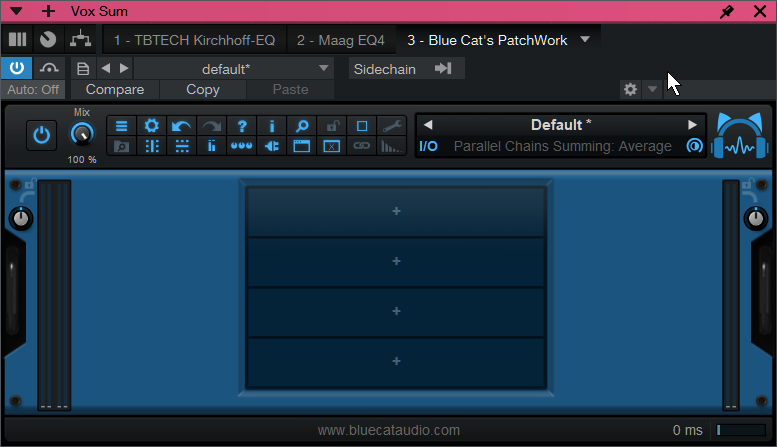The height and width of the screenshot is (447, 777).
Task: Add plug-in to fourth empty slot
Action: point(396,361)
